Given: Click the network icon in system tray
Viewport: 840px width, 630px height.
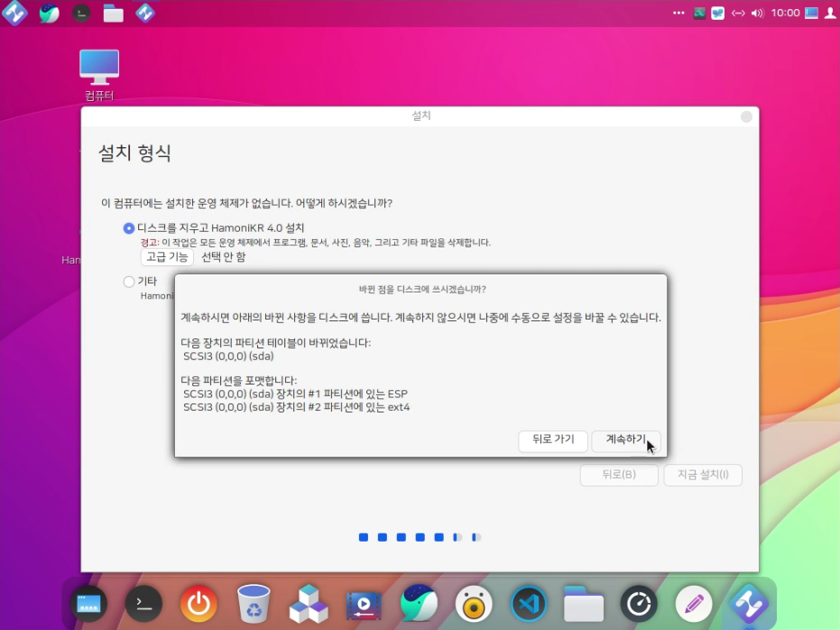Looking at the screenshot, I should [x=738, y=14].
